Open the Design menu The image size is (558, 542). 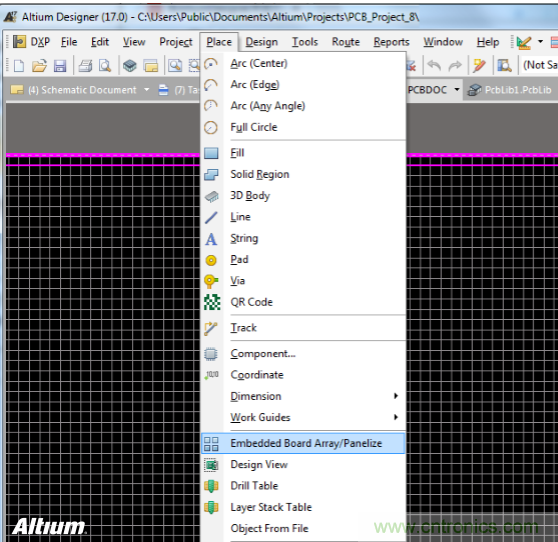tap(262, 42)
